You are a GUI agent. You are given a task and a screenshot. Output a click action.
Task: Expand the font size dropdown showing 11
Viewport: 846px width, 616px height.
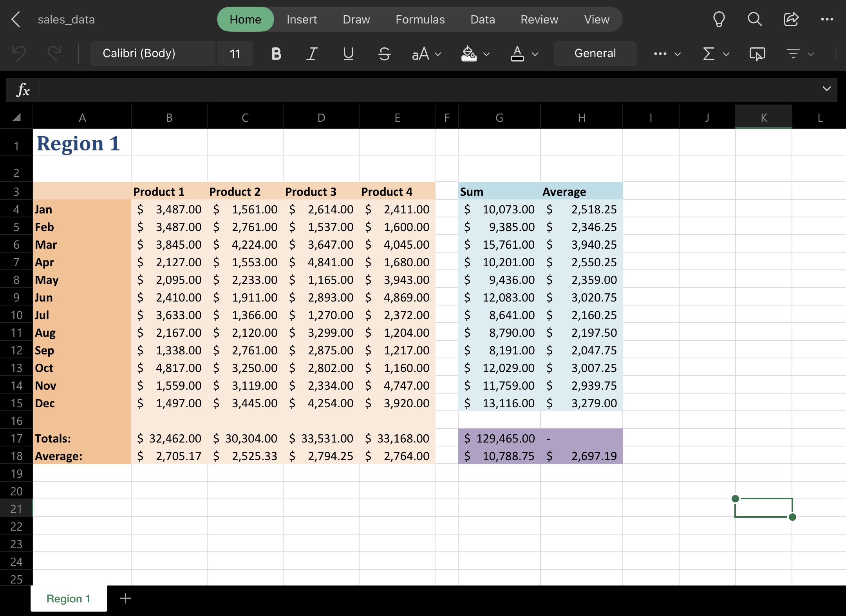[x=234, y=54]
